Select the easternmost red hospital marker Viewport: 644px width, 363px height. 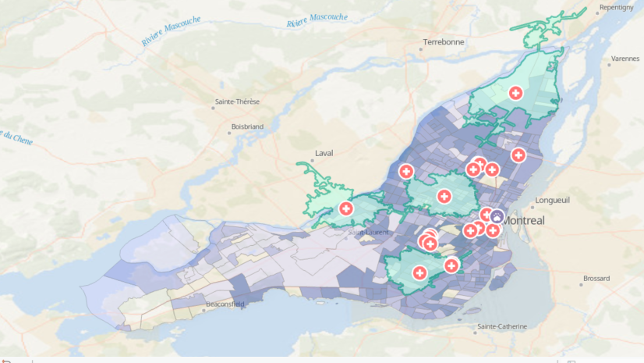(518, 155)
